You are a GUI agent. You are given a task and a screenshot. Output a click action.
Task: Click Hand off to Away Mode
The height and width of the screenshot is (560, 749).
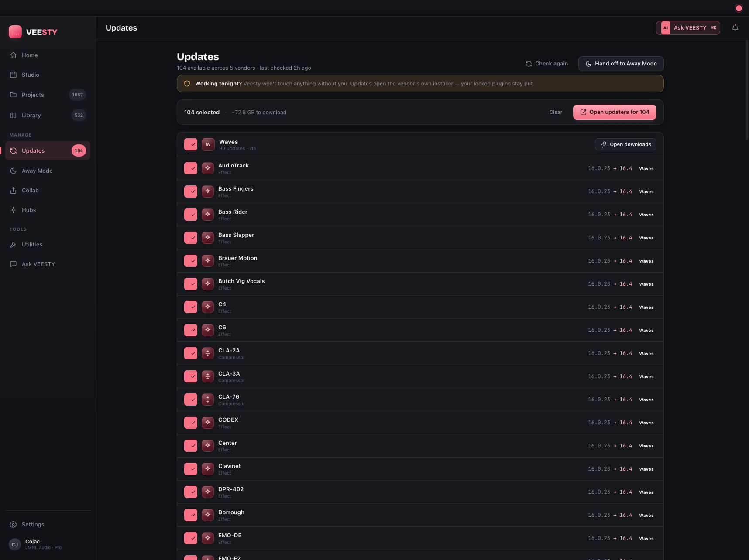(x=621, y=64)
